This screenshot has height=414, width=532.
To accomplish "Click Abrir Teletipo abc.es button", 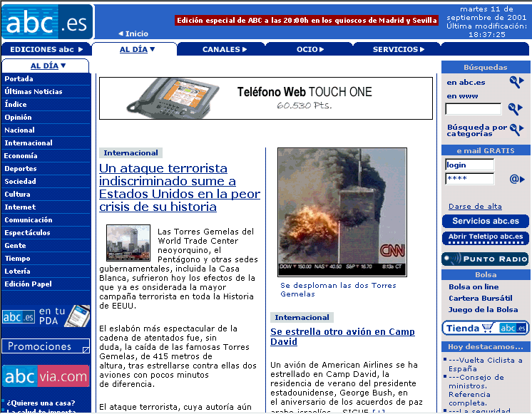I will pyautogui.click(x=485, y=238).
